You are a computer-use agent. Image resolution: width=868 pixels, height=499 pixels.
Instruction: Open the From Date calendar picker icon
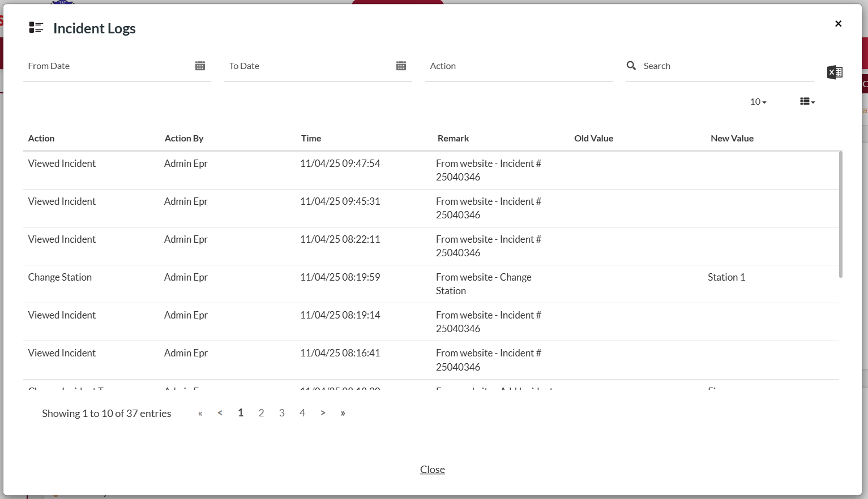(200, 66)
